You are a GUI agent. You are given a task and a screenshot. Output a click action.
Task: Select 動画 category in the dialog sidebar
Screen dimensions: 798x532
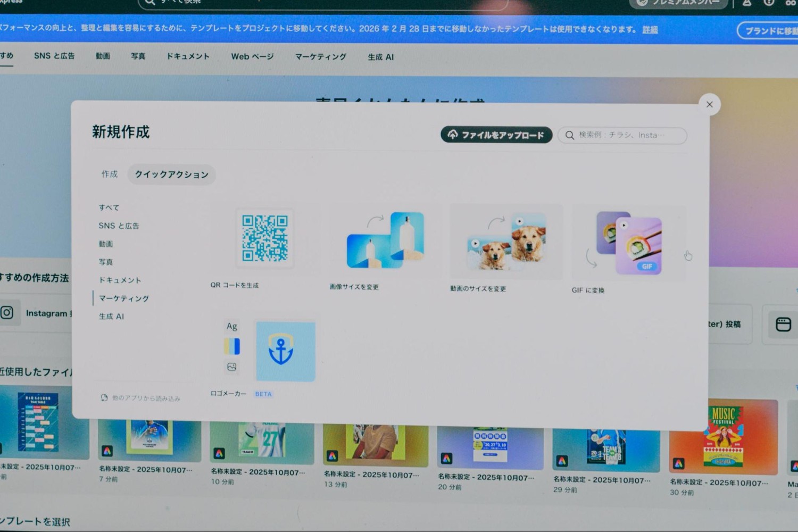[106, 244]
